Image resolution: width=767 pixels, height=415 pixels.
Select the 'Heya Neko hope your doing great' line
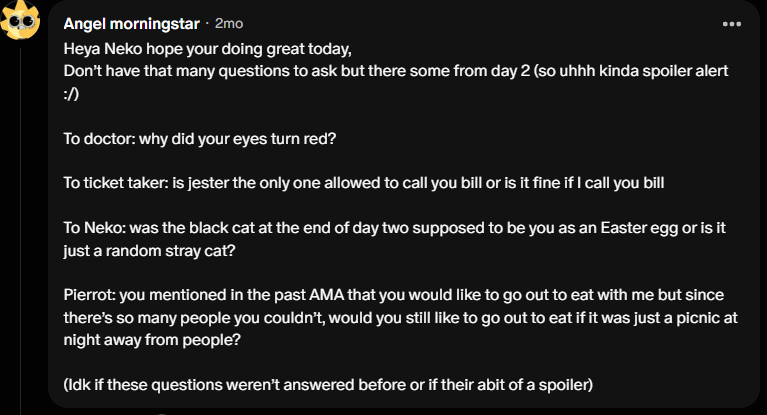207,49
